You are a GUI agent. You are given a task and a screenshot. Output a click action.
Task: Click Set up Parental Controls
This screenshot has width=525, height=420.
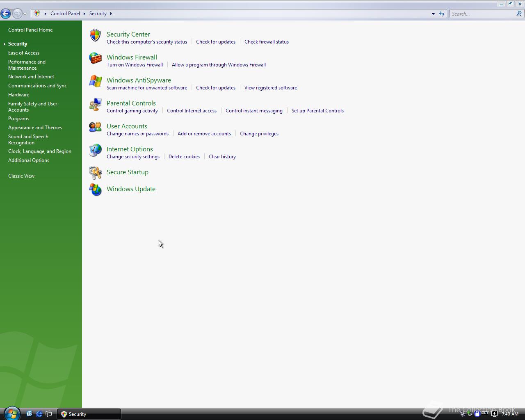pyautogui.click(x=317, y=111)
